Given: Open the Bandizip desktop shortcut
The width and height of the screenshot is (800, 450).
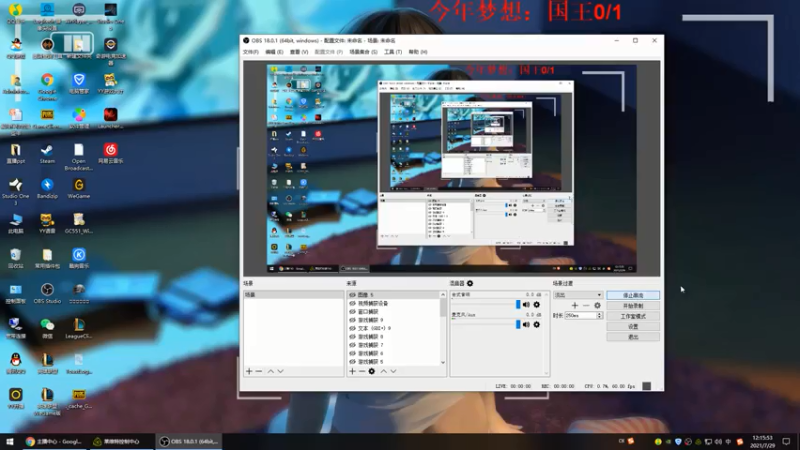Looking at the screenshot, I should click(47, 188).
